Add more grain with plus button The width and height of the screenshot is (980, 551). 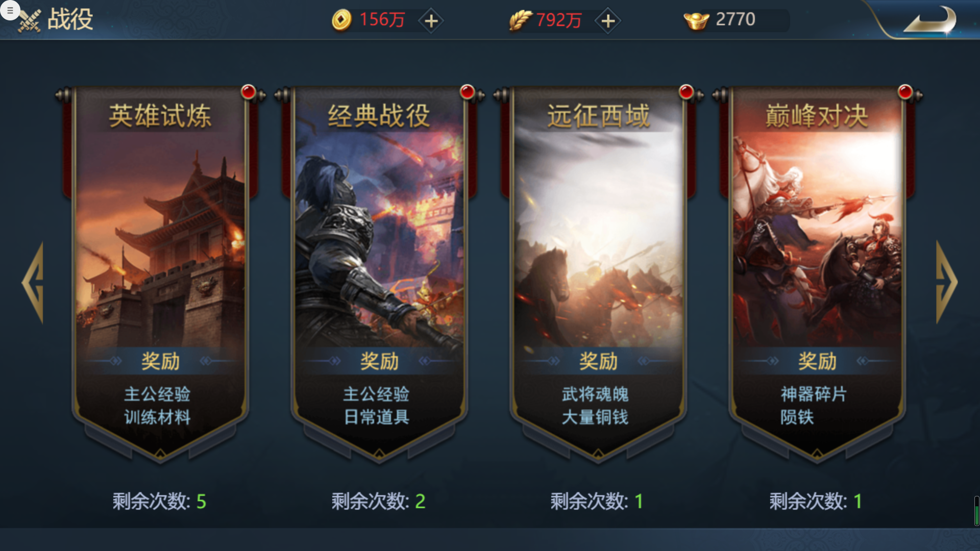(608, 21)
